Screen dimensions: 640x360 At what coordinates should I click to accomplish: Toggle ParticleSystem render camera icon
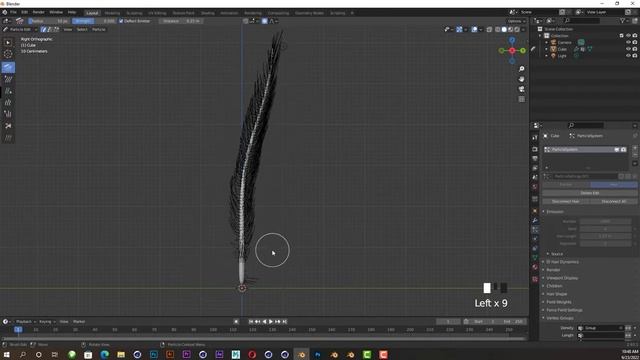[623, 150]
